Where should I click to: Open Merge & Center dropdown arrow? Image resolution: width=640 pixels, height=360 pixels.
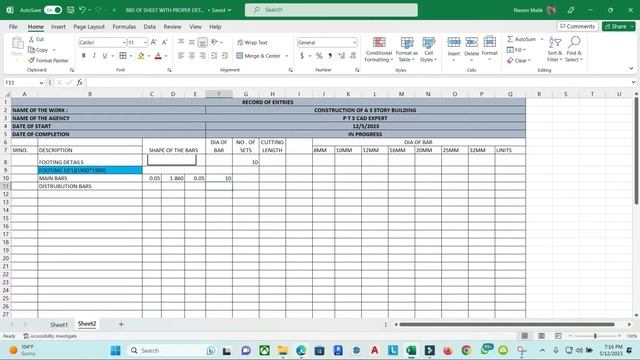click(287, 56)
